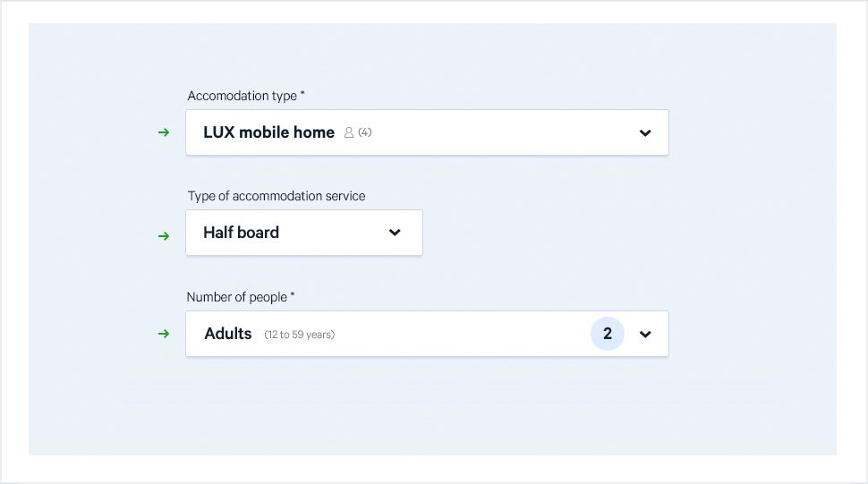Select the "LUX mobile home" text
This screenshot has height=484, width=868.
[268, 132]
